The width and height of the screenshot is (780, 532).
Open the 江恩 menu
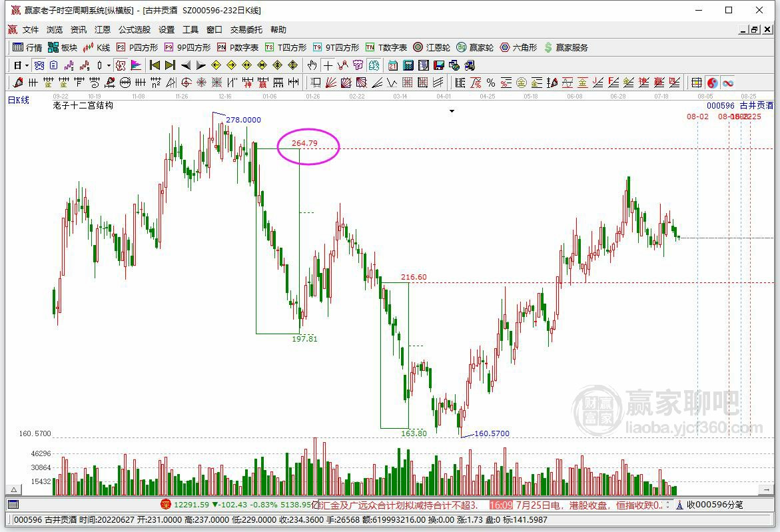(102, 30)
